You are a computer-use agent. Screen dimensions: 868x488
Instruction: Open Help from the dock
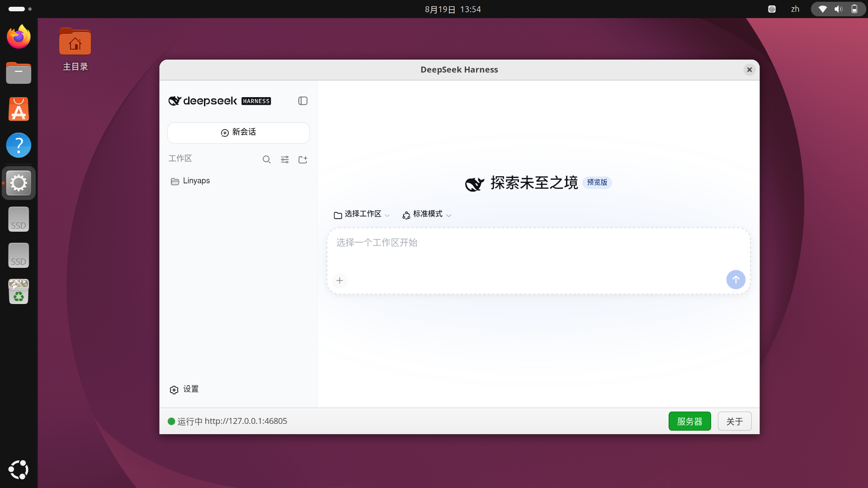(x=19, y=145)
